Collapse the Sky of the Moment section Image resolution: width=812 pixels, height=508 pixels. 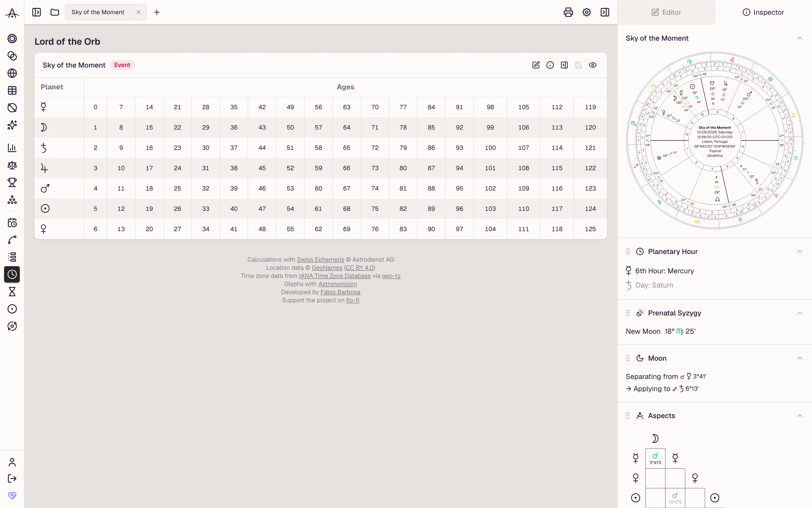[800, 38]
